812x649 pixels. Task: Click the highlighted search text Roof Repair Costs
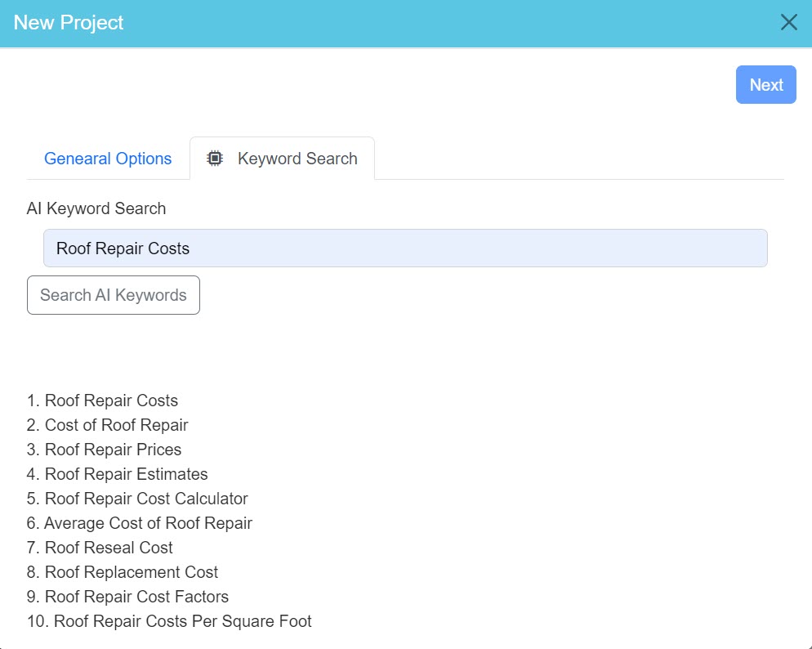tap(123, 248)
